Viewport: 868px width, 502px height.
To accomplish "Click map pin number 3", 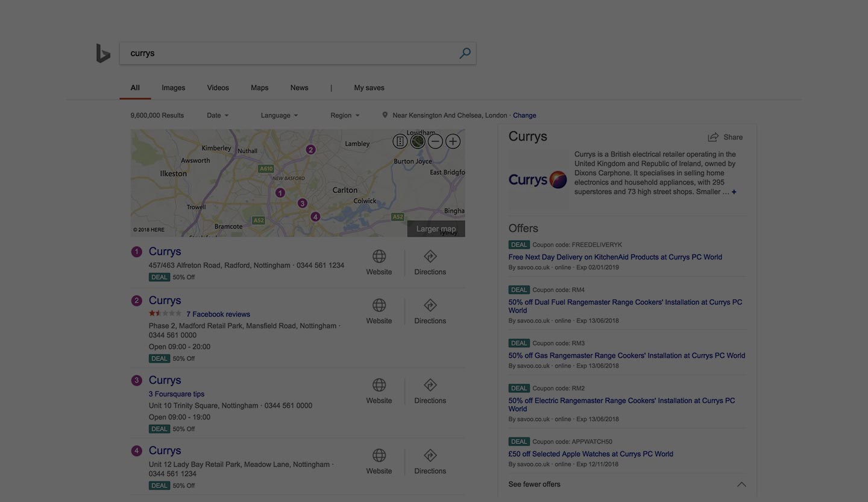I will [303, 203].
